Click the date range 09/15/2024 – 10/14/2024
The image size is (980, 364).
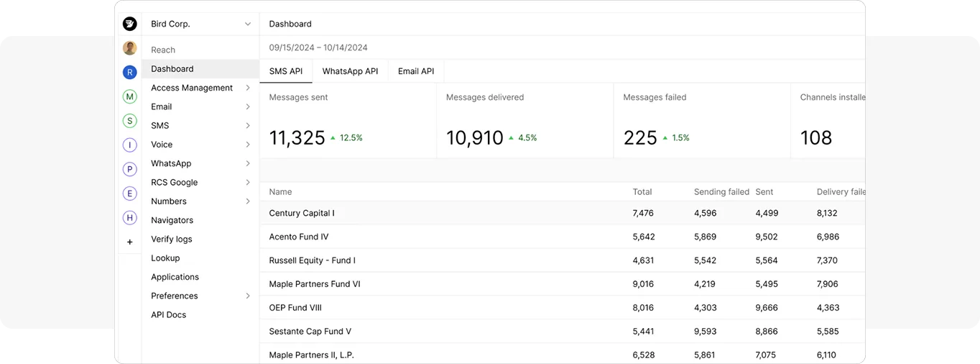(318, 47)
